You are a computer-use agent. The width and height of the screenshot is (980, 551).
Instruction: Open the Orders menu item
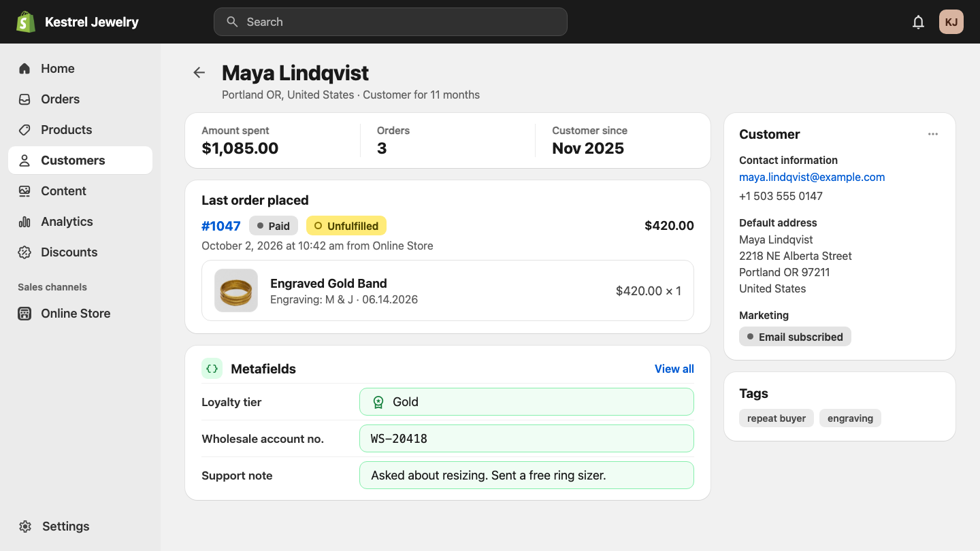coord(80,99)
